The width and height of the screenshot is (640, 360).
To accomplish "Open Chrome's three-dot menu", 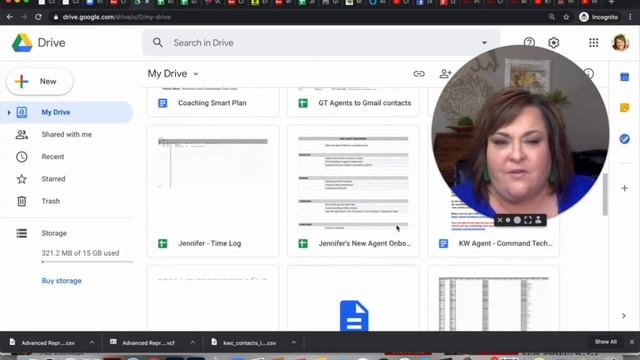I will (630, 17).
